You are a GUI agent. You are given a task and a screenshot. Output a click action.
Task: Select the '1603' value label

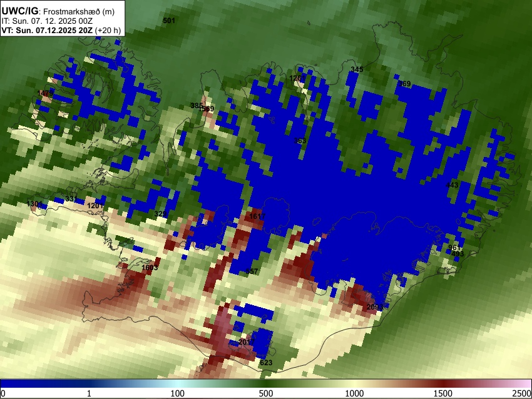click(150, 268)
